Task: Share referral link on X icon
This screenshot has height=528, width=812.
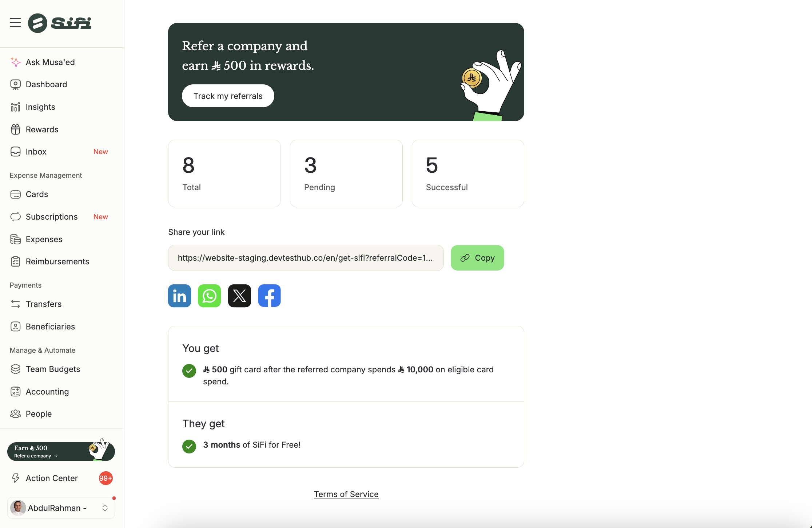Action: (x=239, y=296)
